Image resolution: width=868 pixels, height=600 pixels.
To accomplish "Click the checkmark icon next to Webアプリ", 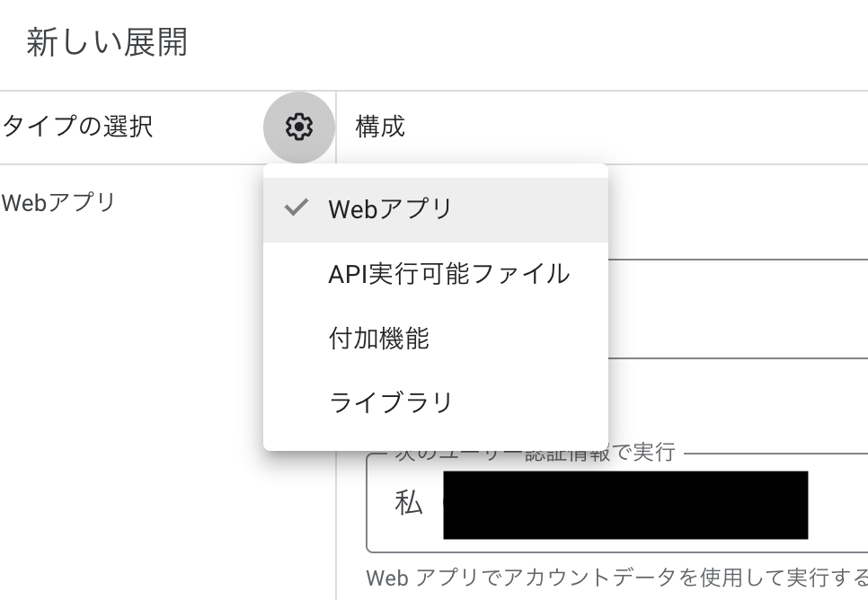I will pyautogui.click(x=296, y=209).
